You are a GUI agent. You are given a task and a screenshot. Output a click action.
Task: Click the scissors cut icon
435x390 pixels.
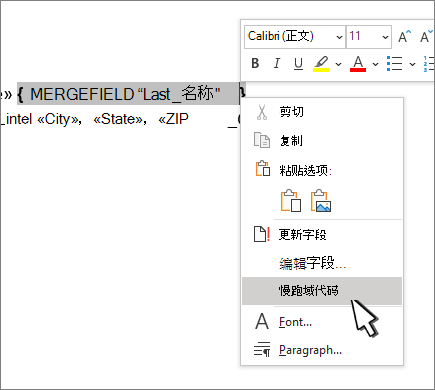coord(262,112)
